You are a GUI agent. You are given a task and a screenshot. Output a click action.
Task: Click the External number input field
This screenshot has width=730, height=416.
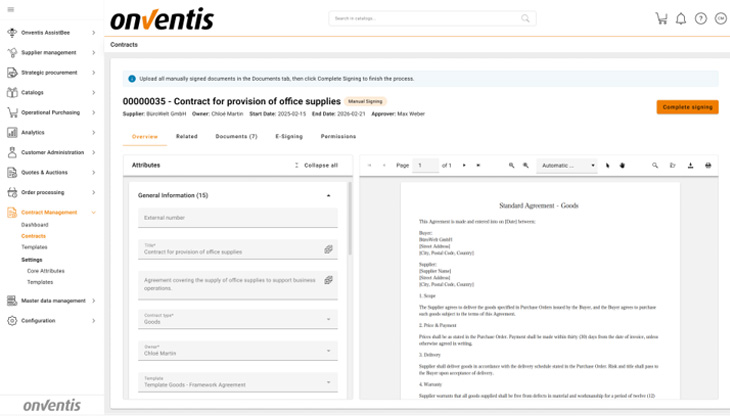tap(238, 217)
